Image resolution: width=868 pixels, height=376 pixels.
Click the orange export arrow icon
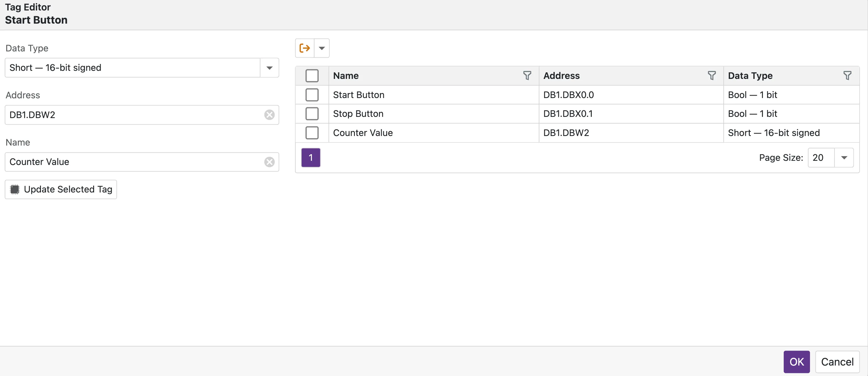[x=305, y=48]
